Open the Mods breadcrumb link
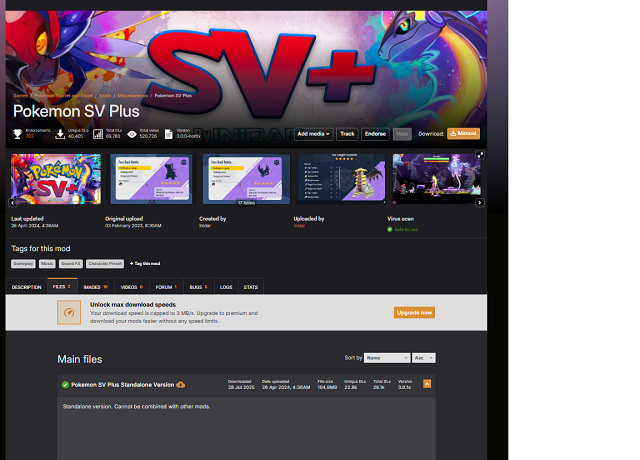This screenshot has height=460, width=640. [105, 96]
